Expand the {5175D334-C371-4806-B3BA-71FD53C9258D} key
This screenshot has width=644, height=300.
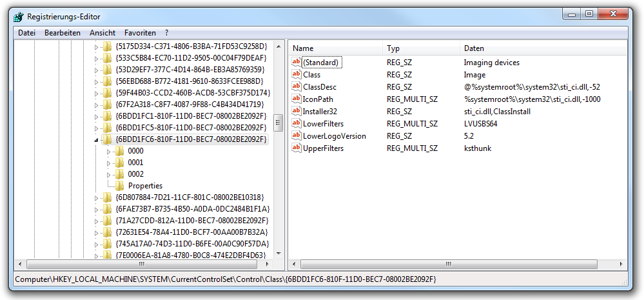tap(97, 46)
